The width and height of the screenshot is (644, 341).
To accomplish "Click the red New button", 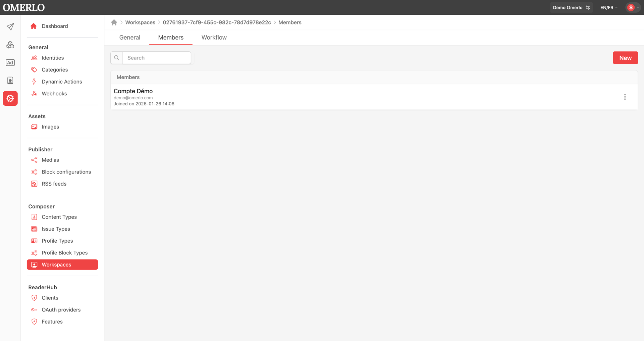I will tap(625, 58).
